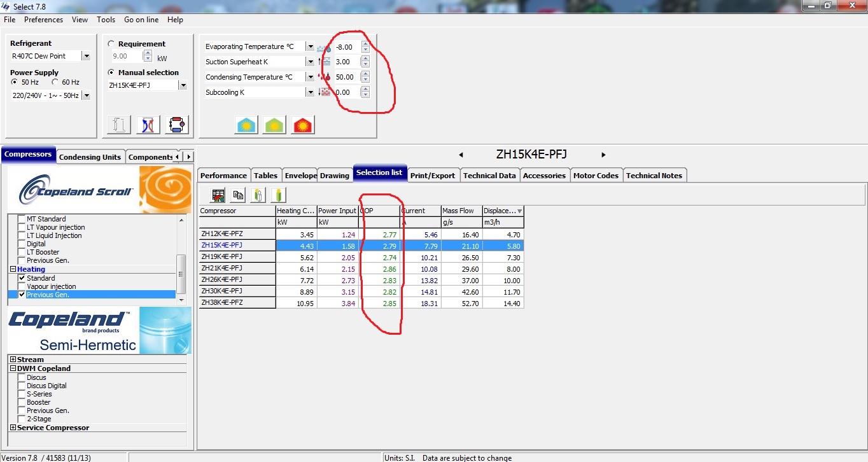The height and width of the screenshot is (462, 868).
Task: Collapse the DWM Copeland group
Action: coord(13,368)
